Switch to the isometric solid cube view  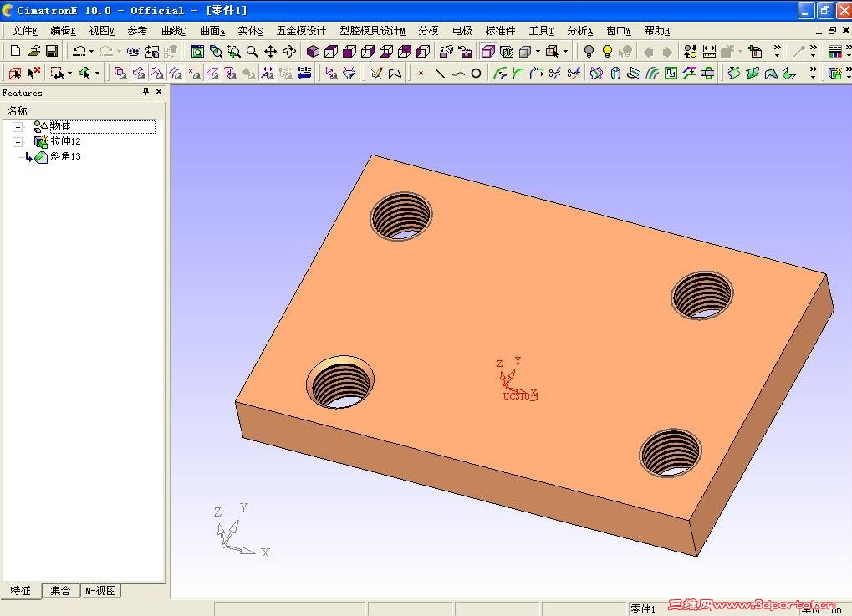coord(313,52)
